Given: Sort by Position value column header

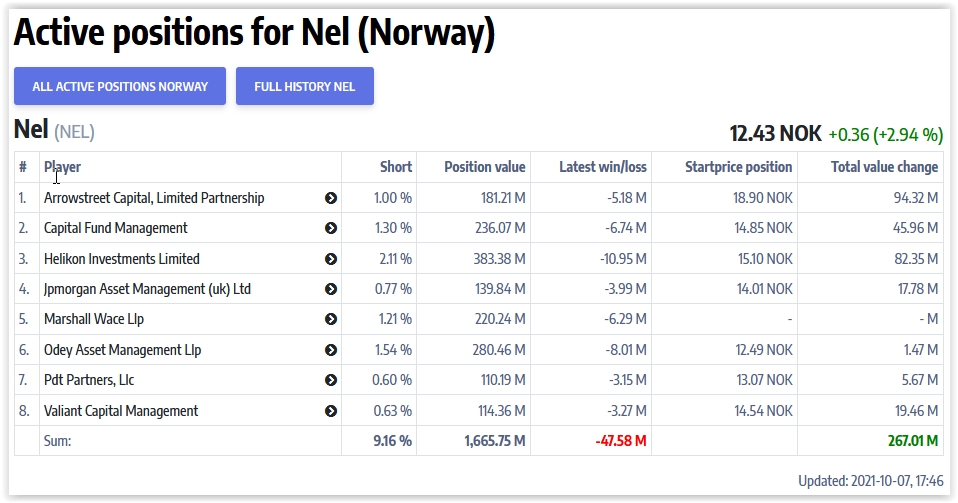Looking at the screenshot, I should [485, 167].
